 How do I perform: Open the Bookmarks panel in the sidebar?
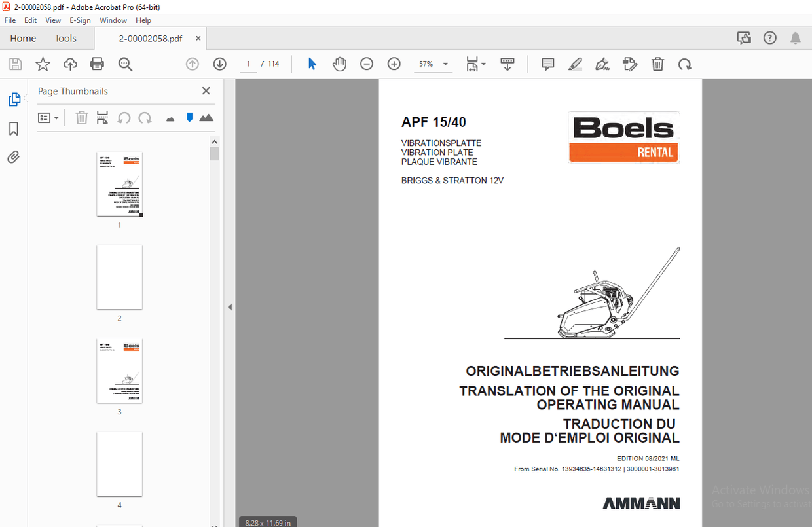click(13, 128)
